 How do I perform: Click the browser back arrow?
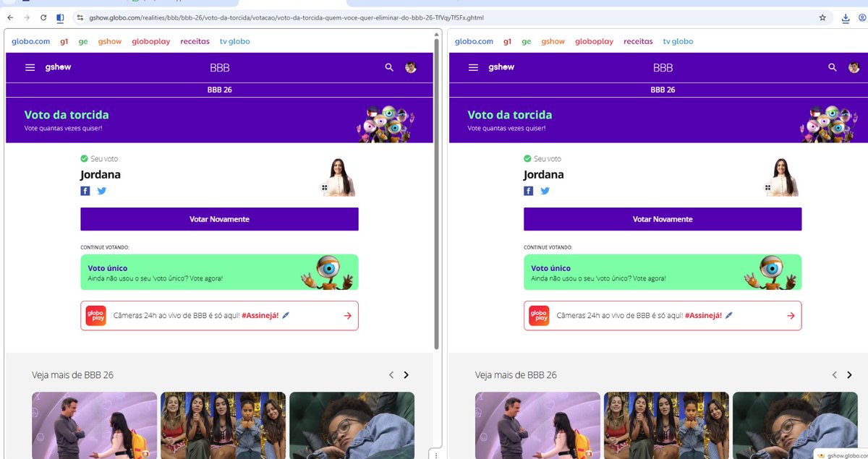point(10,17)
